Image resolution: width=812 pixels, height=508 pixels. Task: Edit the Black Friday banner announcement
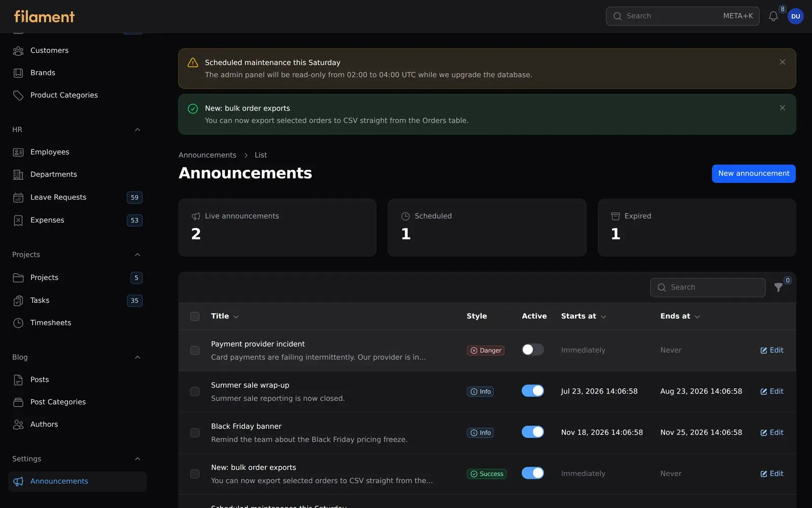click(772, 432)
